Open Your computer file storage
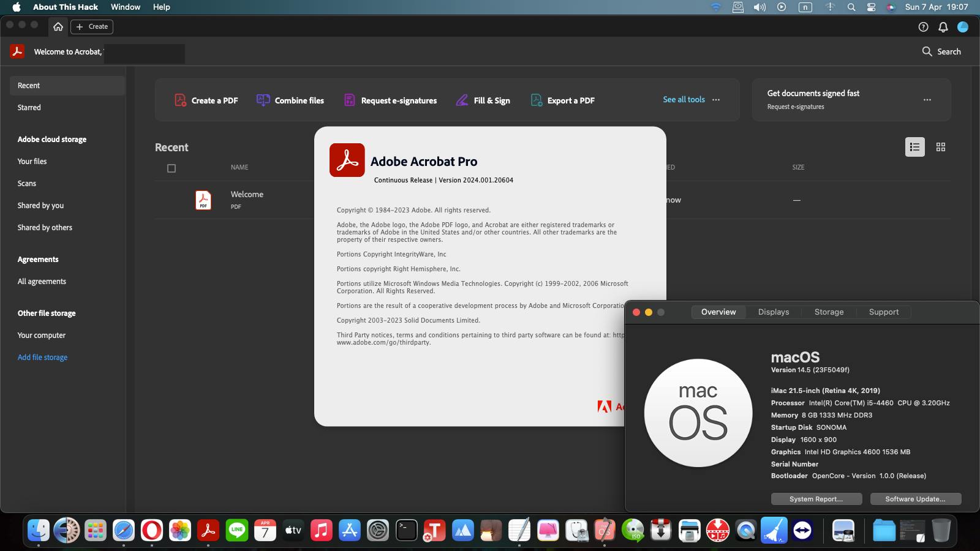The image size is (980, 551). click(42, 335)
